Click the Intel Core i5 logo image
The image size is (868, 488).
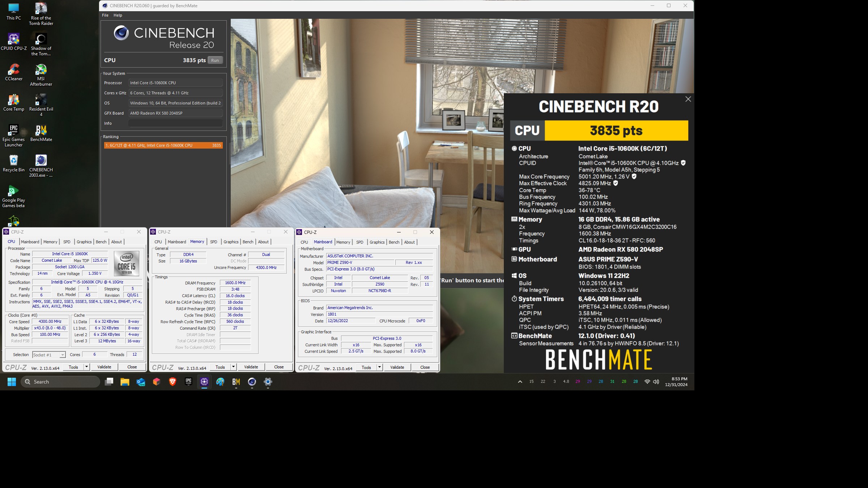[x=126, y=264]
